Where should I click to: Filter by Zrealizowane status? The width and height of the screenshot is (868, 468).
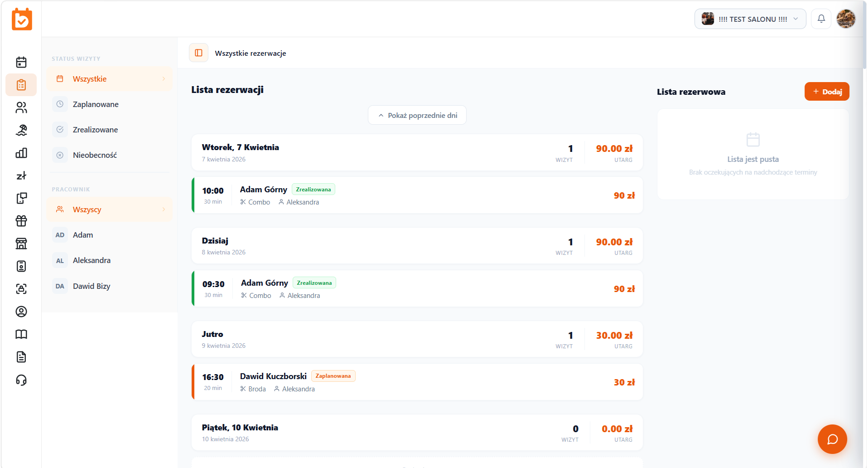pyautogui.click(x=95, y=130)
